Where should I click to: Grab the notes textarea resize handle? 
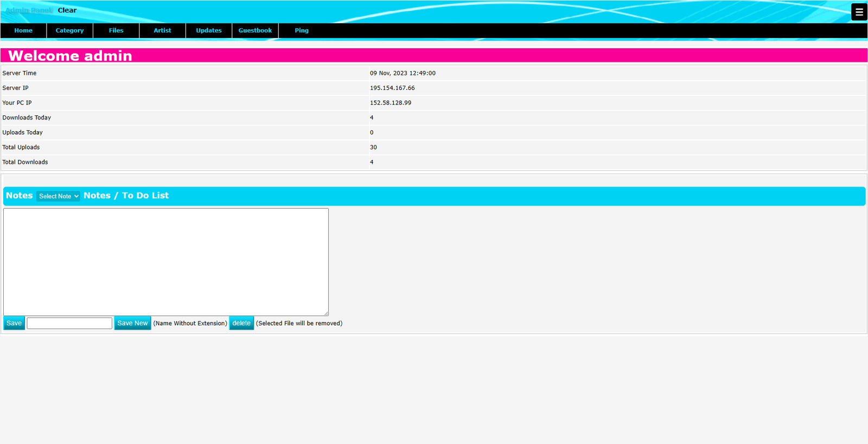tap(326, 313)
